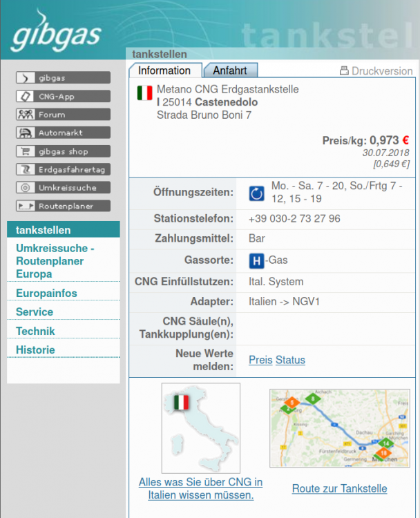Select the date 30.07.2018
This screenshot has width=420, height=518.
(x=385, y=153)
